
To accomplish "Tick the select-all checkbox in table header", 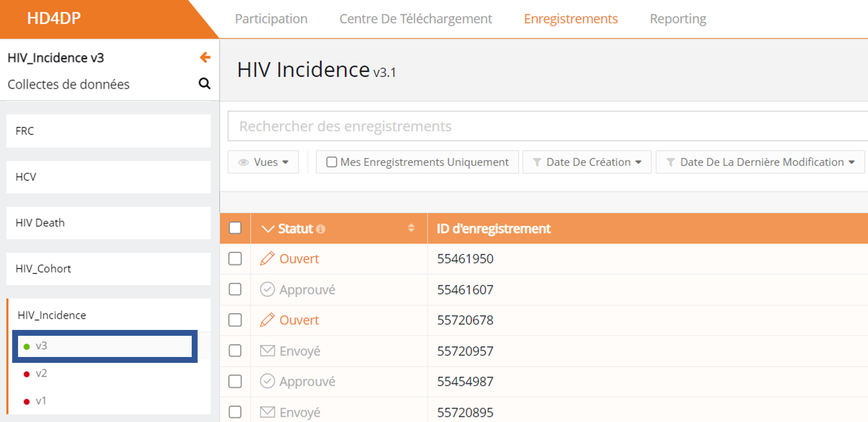I will pyautogui.click(x=235, y=228).
